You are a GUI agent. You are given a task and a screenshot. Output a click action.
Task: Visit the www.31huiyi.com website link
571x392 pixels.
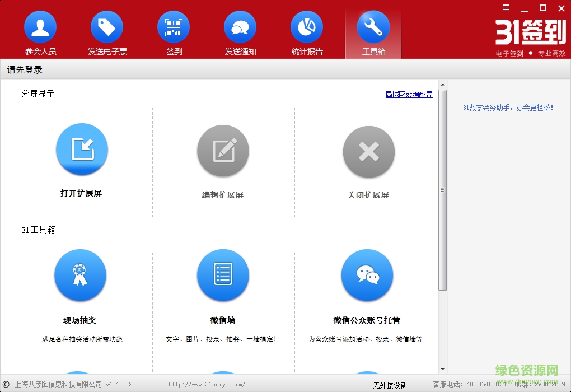point(207,385)
